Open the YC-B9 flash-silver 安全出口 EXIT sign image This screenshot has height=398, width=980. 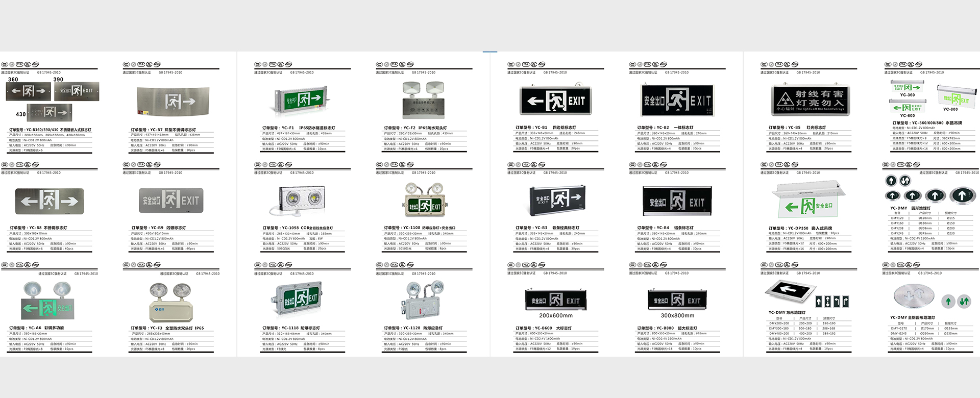point(170,200)
